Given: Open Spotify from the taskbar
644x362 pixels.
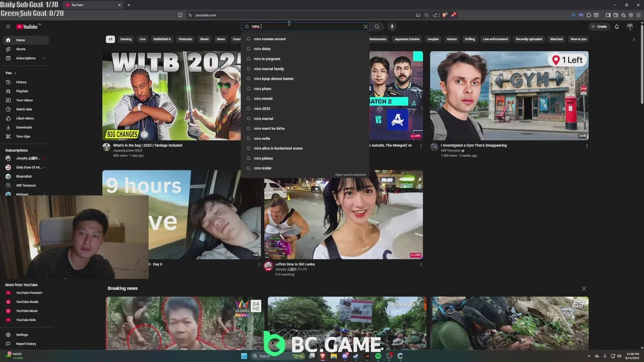Looking at the screenshot, I should click(x=378, y=356).
